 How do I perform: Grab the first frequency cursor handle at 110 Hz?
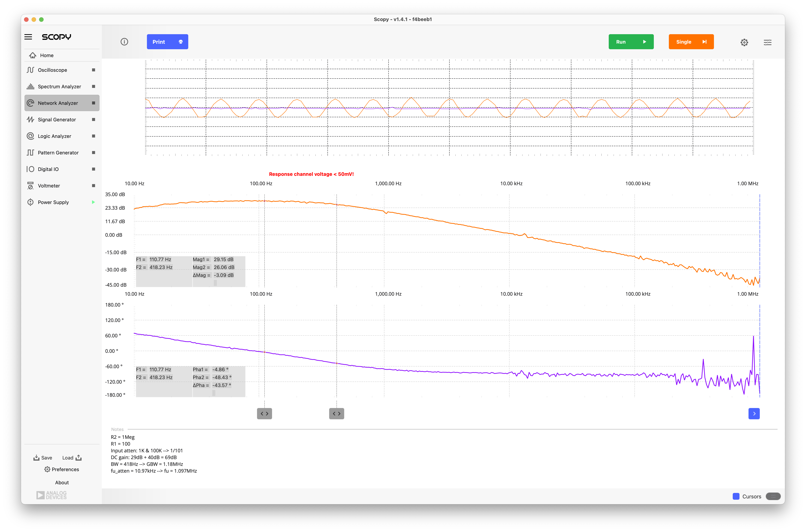point(264,414)
